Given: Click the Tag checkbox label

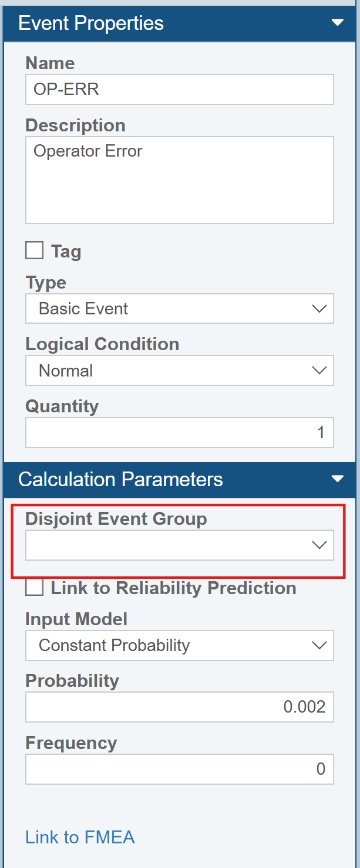Looking at the screenshot, I should pyautogui.click(x=66, y=252).
